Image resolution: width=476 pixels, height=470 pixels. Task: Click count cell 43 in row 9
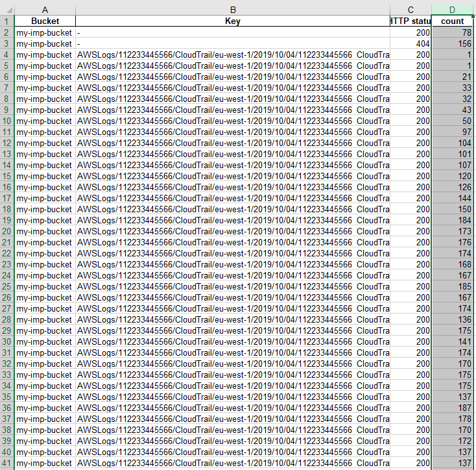[x=452, y=110]
